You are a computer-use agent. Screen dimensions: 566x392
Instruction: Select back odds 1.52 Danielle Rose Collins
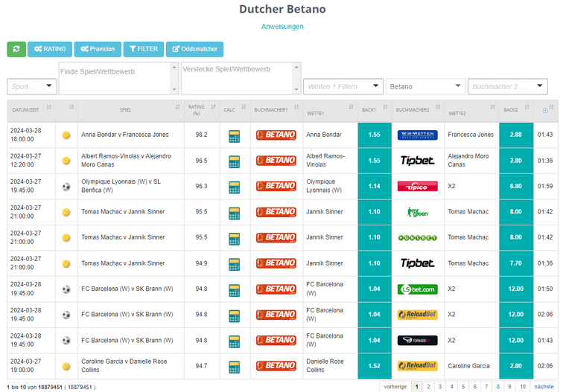[375, 366]
